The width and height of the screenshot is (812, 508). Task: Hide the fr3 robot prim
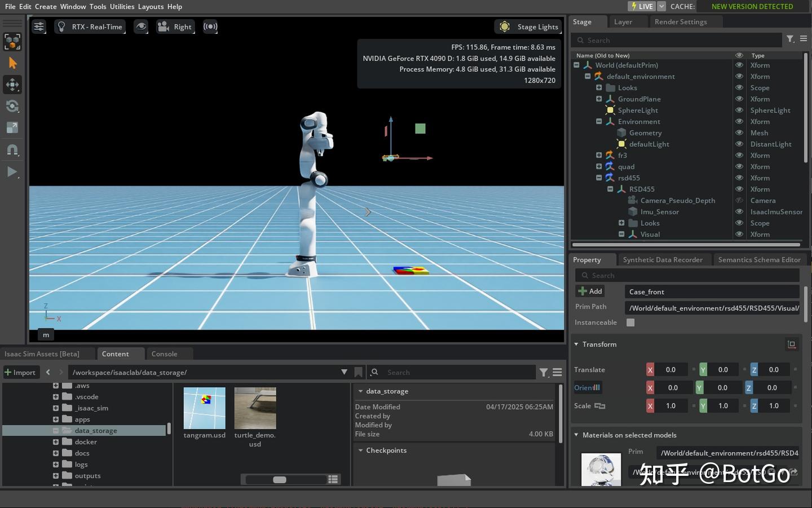click(x=739, y=155)
